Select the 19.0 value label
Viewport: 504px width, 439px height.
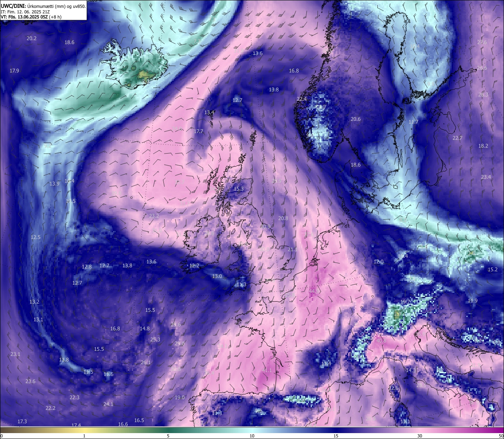[180, 397]
